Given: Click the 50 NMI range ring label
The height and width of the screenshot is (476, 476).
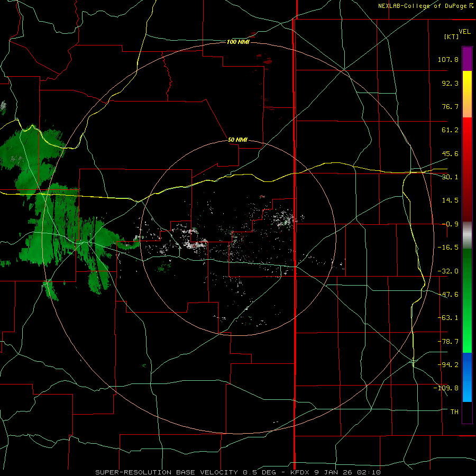Looking at the screenshot, I should pos(237,140).
